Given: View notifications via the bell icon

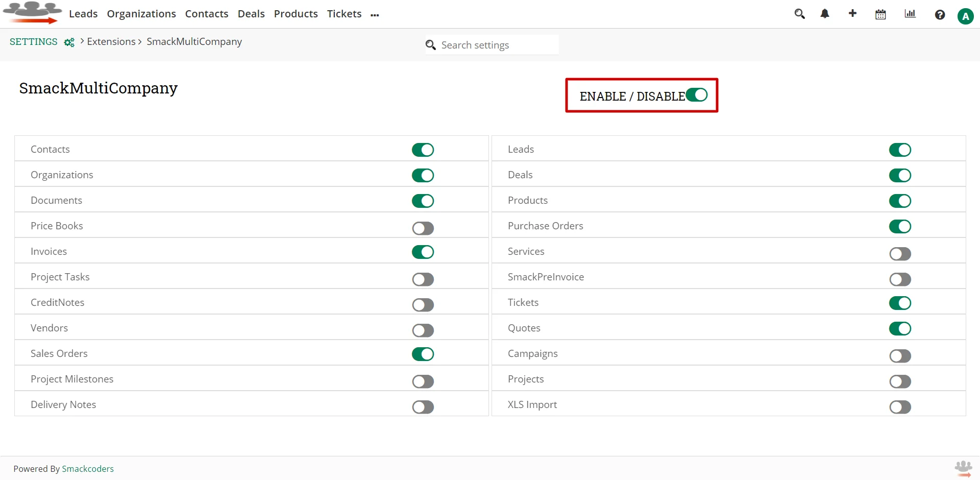Looking at the screenshot, I should 825,14.
